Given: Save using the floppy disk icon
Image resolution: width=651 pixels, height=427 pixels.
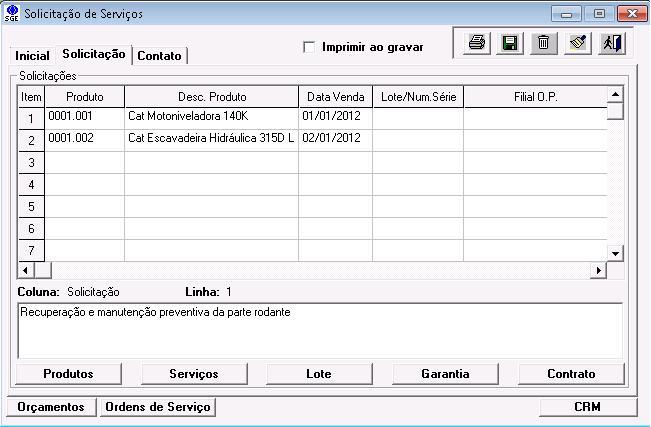Looking at the screenshot, I should click(x=509, y=43).
